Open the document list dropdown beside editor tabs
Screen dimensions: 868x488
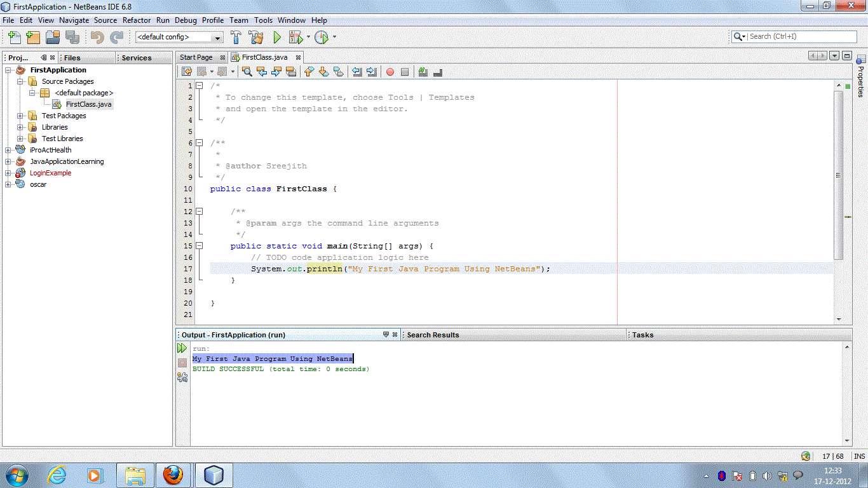coord(834,56)
